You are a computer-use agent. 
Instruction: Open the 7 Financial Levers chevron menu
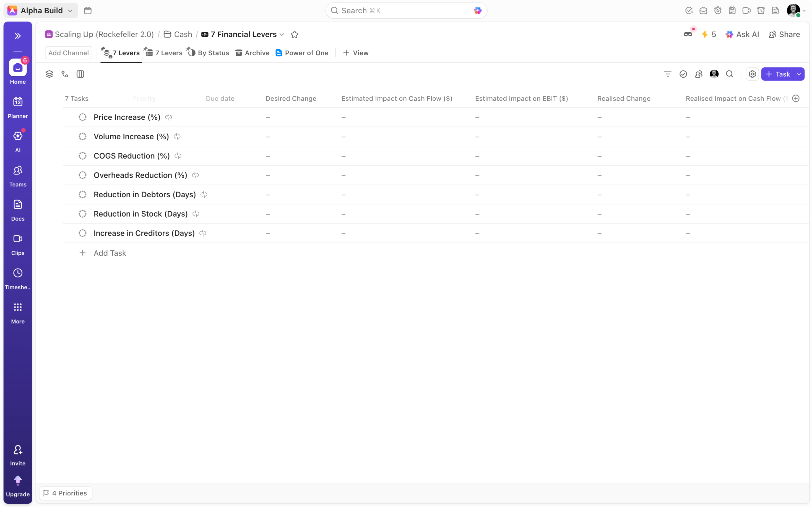(x=282, y=35)
